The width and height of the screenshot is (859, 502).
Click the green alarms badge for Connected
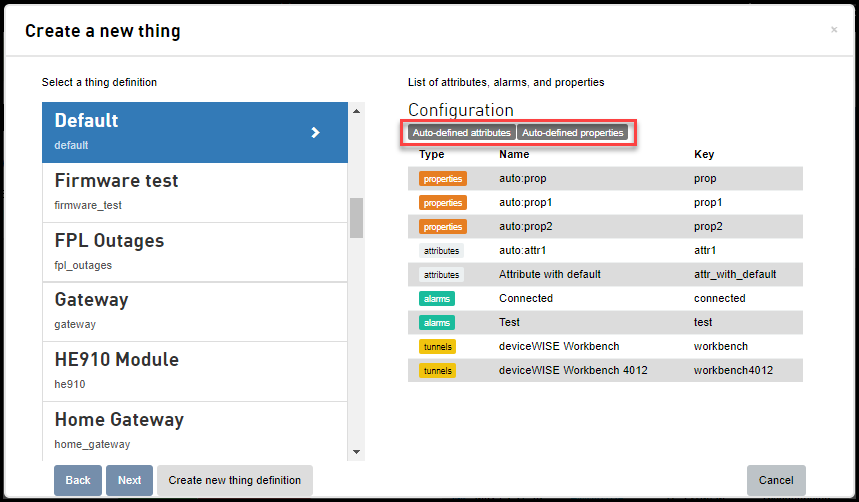pyautogui.click(x=437, y=299)
